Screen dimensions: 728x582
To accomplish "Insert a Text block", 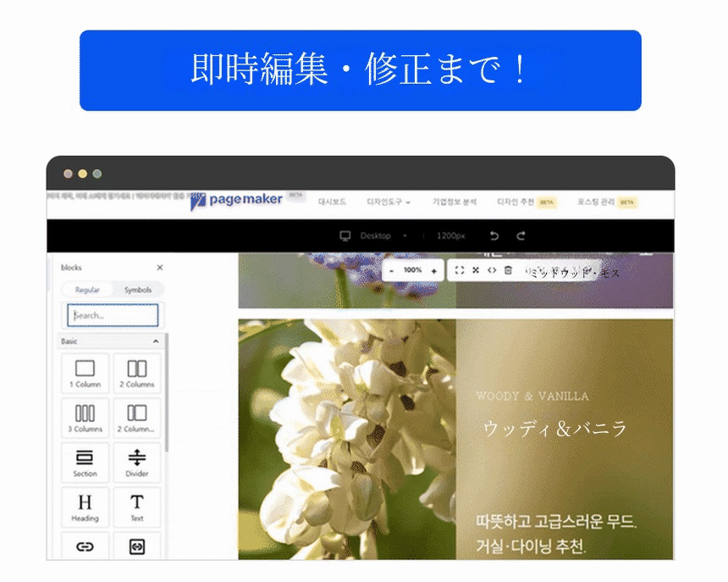I will (x=137, y=507).
